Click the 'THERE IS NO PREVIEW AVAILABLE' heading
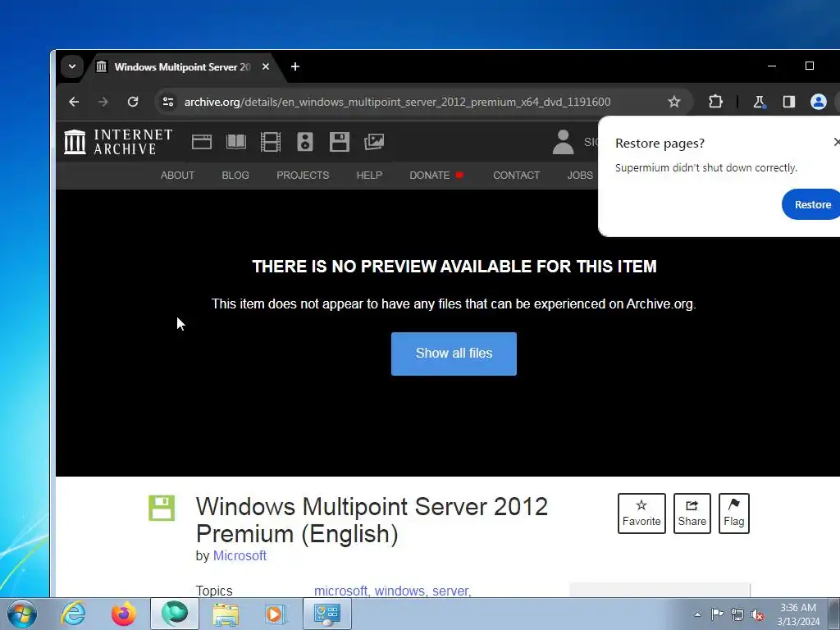The width and height of the screenshot is (840, 630). pyautogui.click(x=454, y=267)
